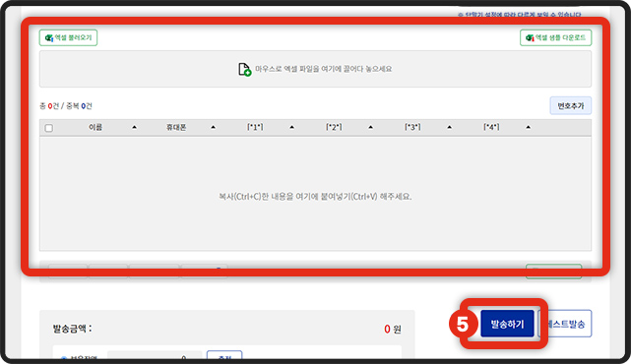Click the 총 0건 / 중복 0건 count text
The height and width of the screenshot is (364, 631).
[66, 106]
